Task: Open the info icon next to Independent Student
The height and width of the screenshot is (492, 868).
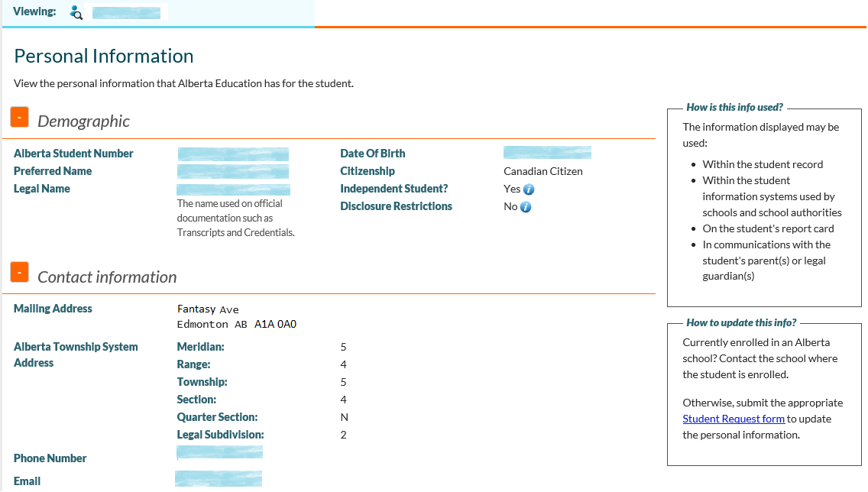Action: [529, 189]
